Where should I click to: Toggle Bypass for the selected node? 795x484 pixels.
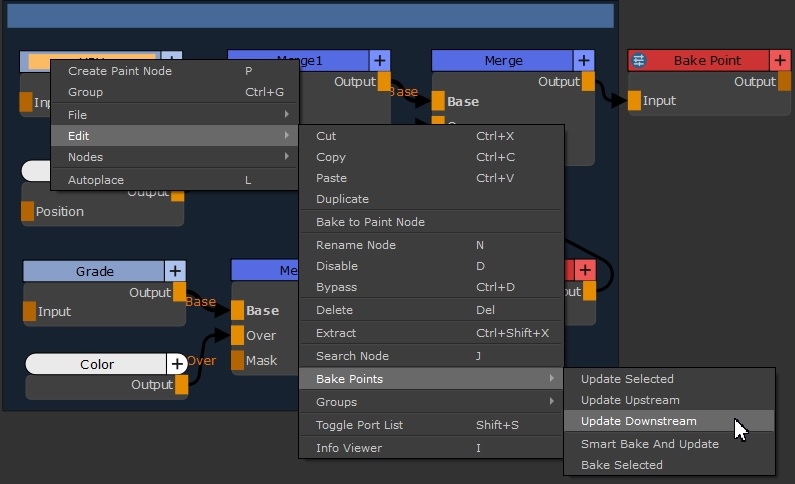click(336, 287)
